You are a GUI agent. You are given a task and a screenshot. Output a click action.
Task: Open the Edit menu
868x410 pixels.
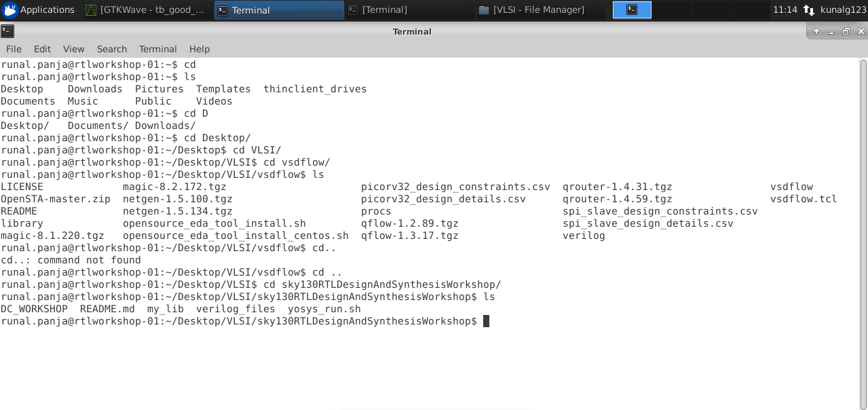(x=42, y=49)
